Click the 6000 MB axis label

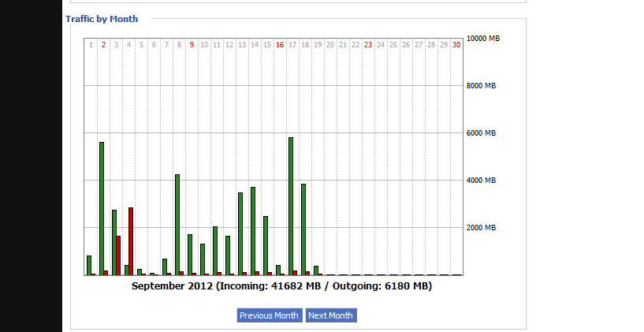point(481,132)
